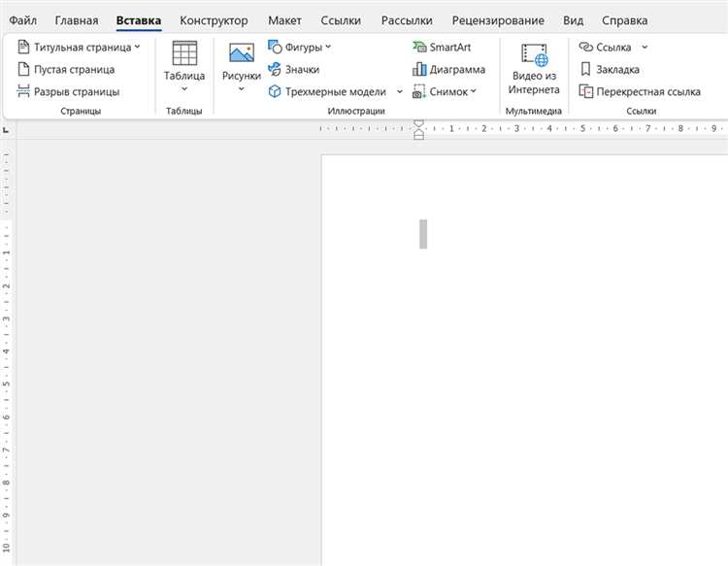Insert icons via the Значки button
This screenshot has width=728, height=566.
(x=294, y=70)
